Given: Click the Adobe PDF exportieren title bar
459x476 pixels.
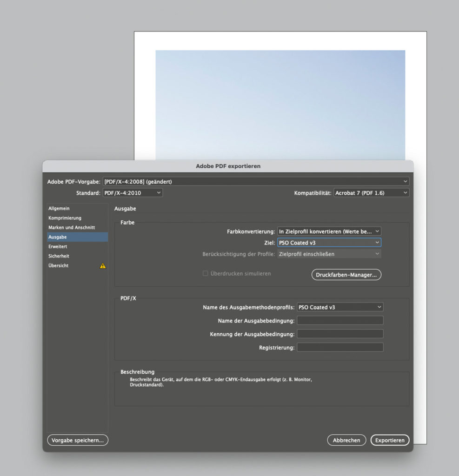Looking at the screenshot, I should pos(228,166).
